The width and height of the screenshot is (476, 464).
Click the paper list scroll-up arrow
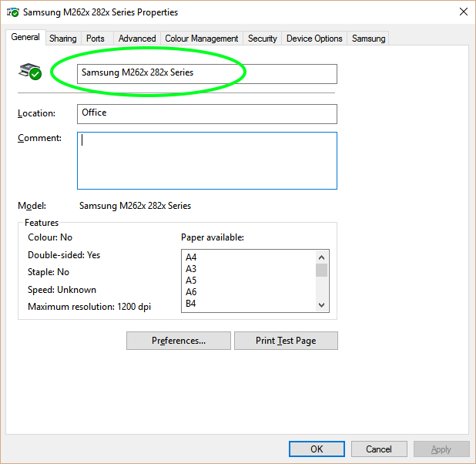pyautogui.click(x=321, y=257)
